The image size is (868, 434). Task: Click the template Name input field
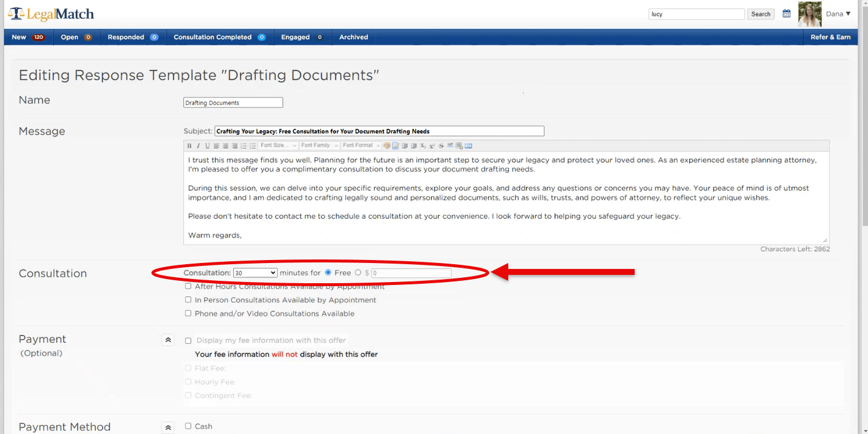coord(233,103)
